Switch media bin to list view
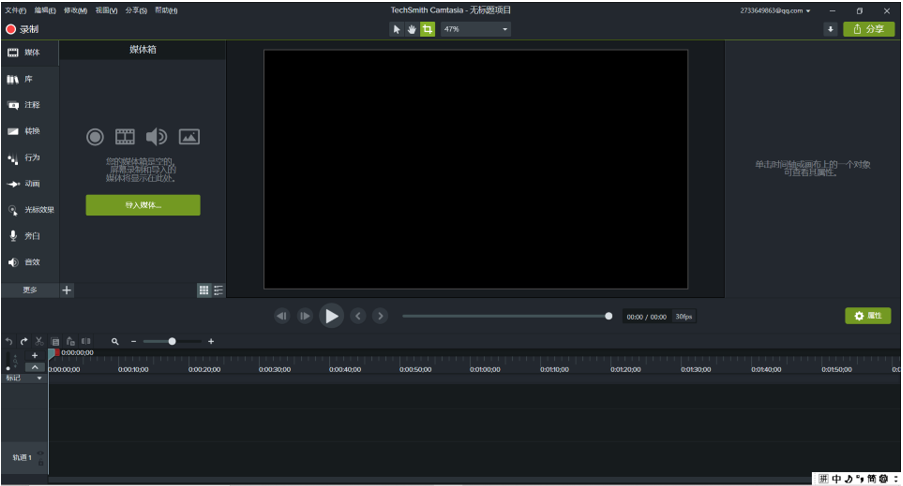 click(x=218, y=290)
